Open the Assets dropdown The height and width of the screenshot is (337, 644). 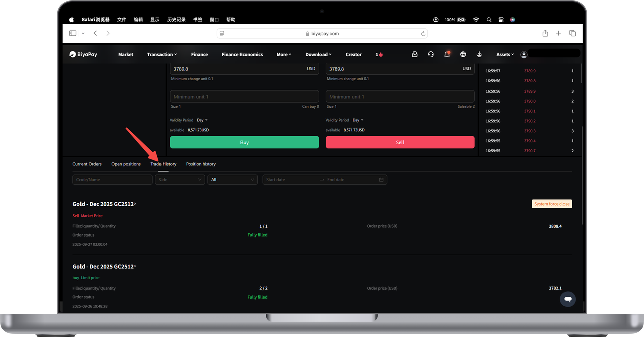pyautogui.click(x=505, y=54)
